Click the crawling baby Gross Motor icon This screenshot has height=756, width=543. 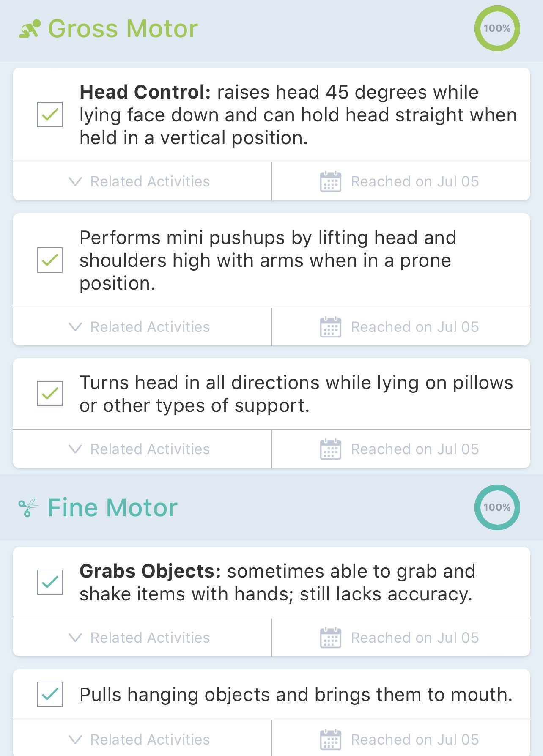point(30,29)
